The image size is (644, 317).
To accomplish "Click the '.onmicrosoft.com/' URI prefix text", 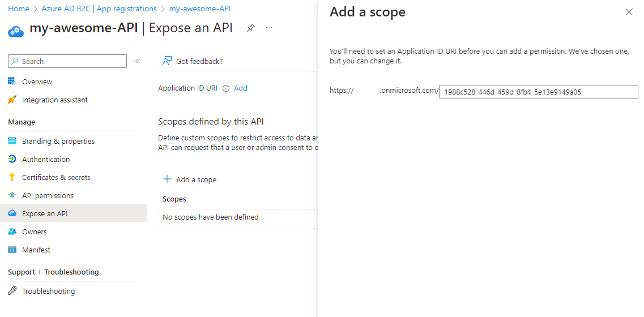I will click(x=409, y=91).
